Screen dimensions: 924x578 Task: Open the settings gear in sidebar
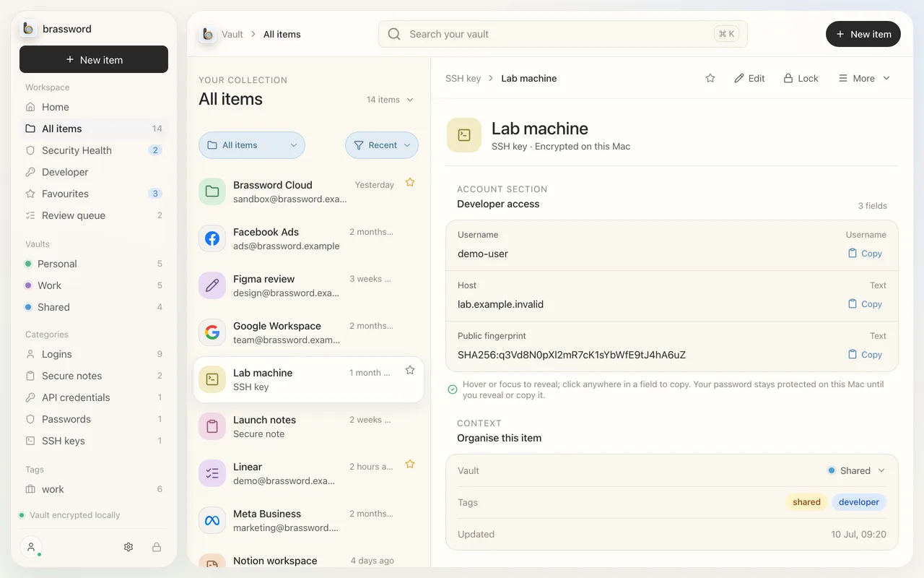[x=128, y=547]
